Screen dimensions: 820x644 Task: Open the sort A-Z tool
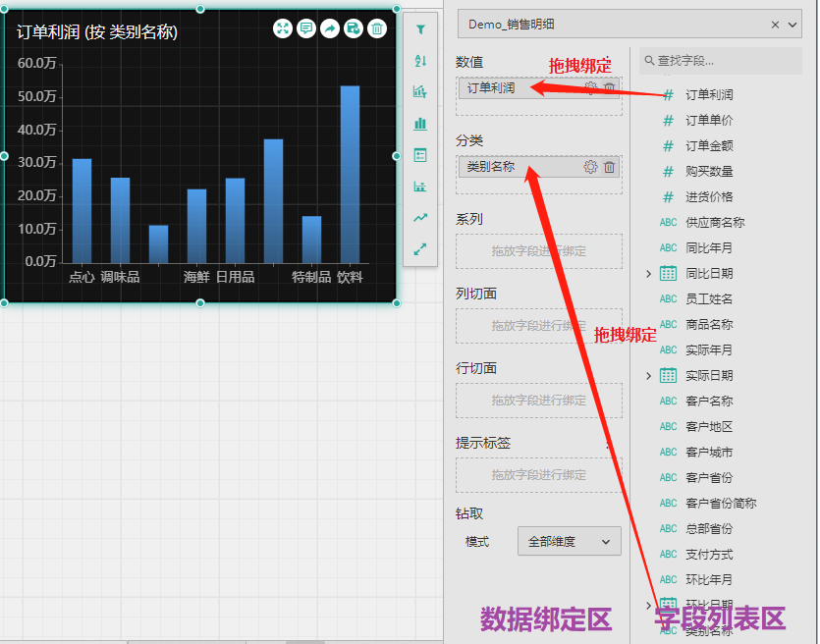click(x=420, y=61)
